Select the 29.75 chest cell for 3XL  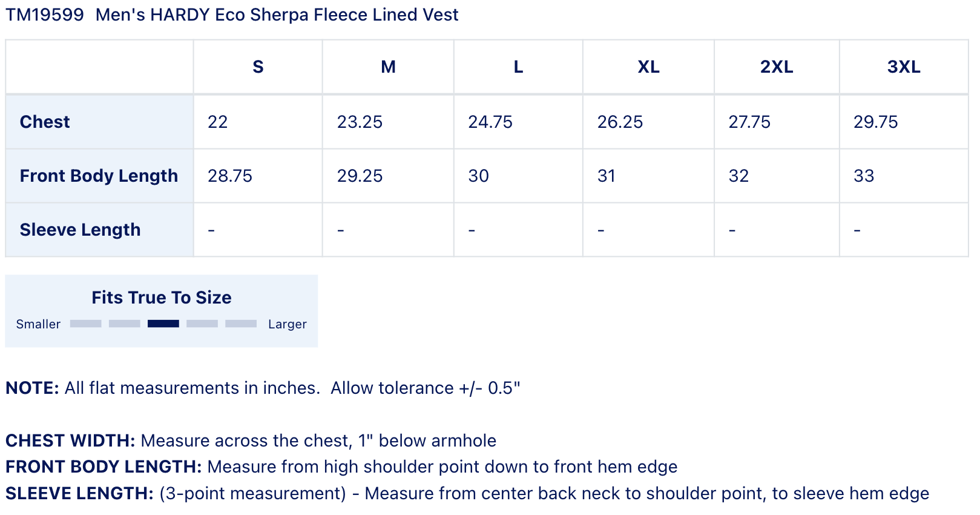pos(875,122)
